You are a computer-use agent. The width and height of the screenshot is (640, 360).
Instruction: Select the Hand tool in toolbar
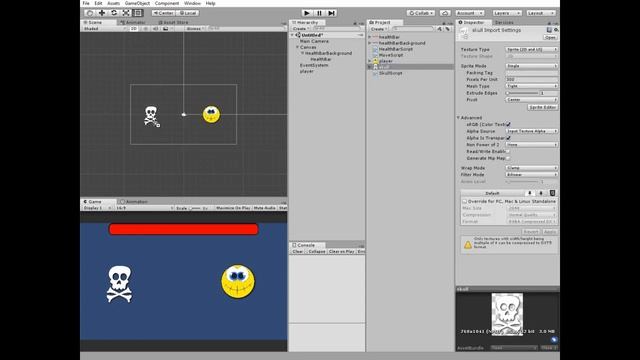(x=90, y=13)
